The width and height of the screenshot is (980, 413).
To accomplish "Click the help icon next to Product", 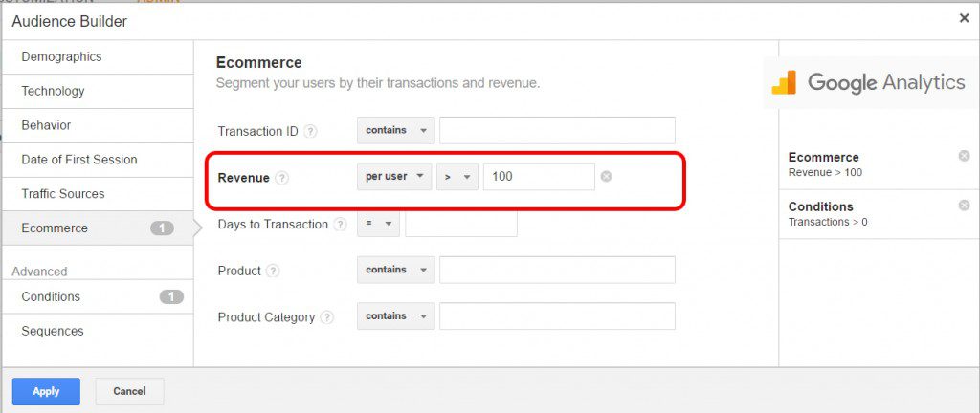I will [x=273, y=271].
